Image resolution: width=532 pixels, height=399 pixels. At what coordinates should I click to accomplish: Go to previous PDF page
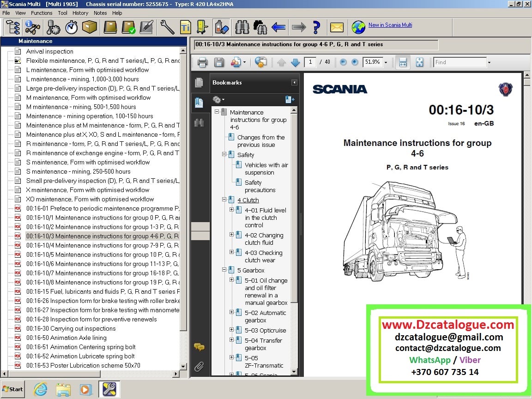281,62
